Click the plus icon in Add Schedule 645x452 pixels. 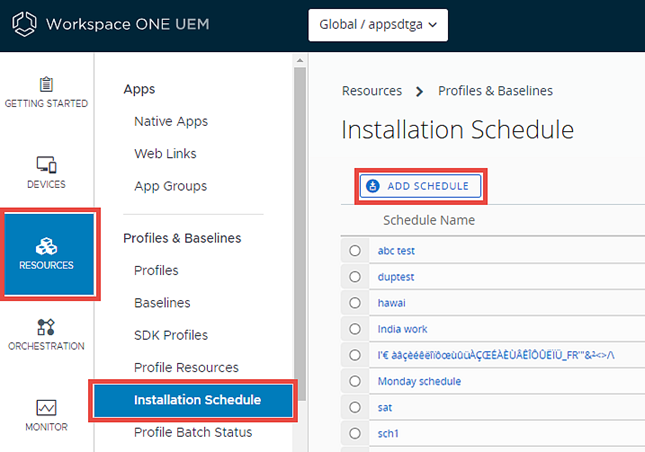pos(373,186)
